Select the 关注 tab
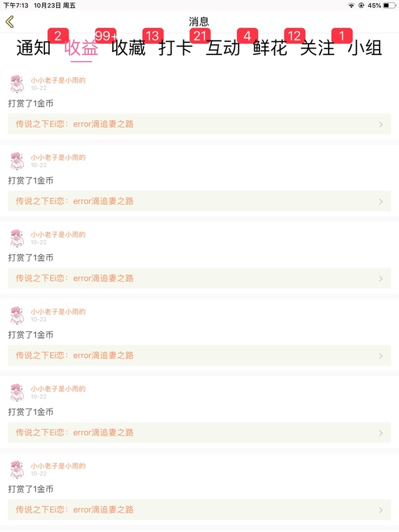The image size is (399, 532). [317, 48]
